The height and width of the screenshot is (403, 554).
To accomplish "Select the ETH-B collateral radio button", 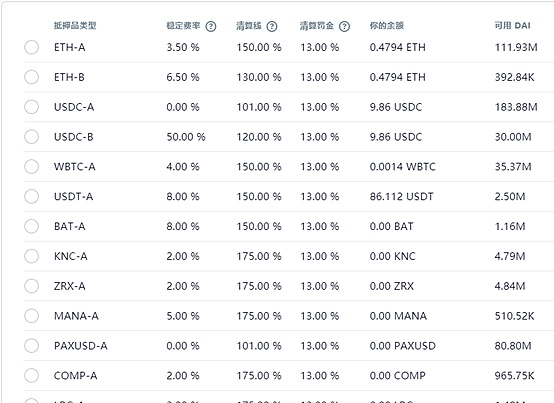I will tap(31, 77).
